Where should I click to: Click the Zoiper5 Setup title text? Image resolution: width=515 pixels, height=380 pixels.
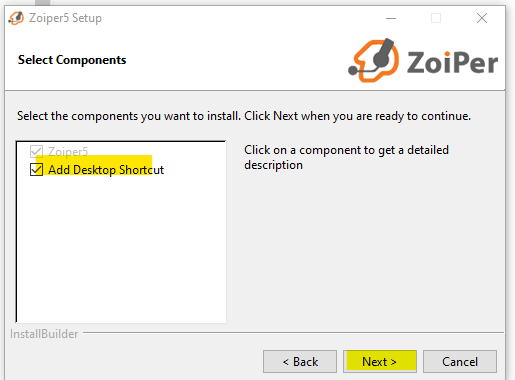click(65, 18)
